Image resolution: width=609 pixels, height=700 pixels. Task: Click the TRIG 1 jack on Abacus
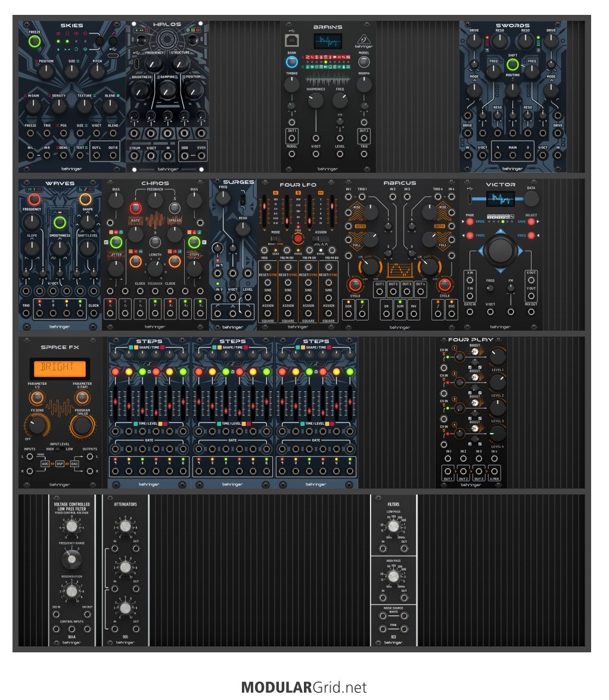362,197
